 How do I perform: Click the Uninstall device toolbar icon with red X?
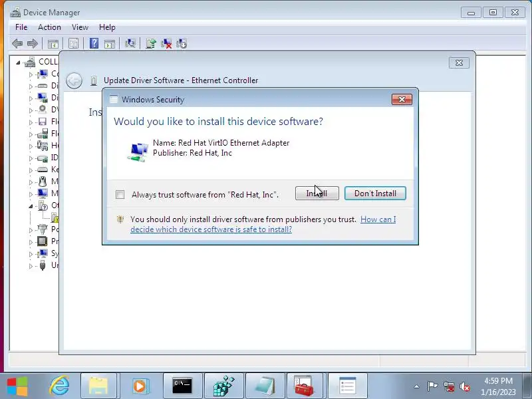pos(166,43)
